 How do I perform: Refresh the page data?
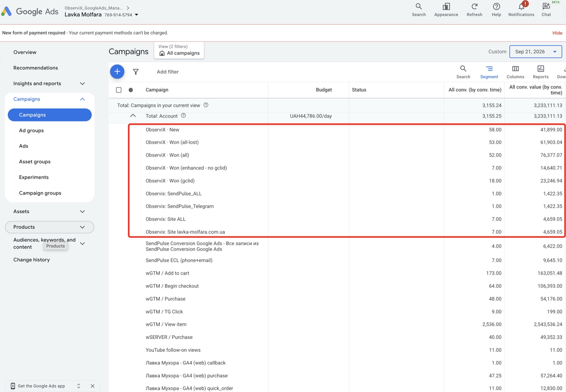(x=474, y=10)
